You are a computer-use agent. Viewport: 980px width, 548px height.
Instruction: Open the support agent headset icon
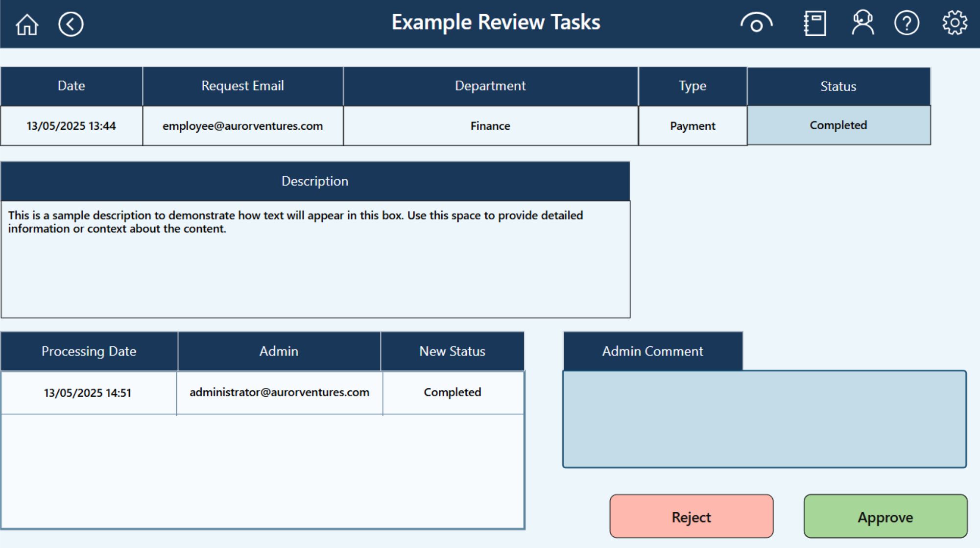click(x=862, y=23)
